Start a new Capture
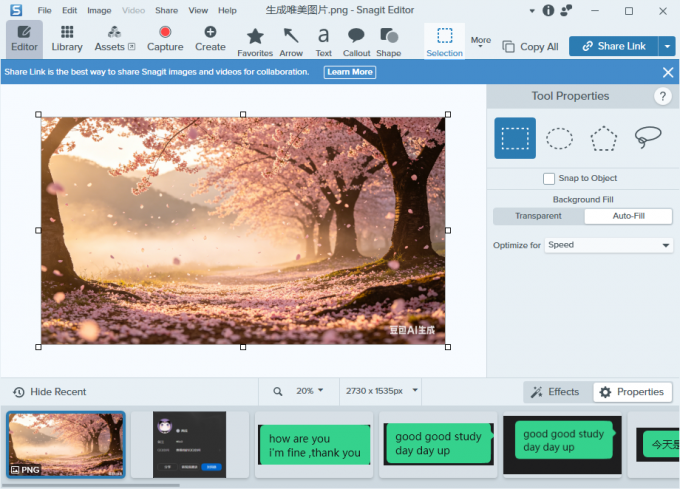This screenshot has width=680, height=489. coord(165,39)
